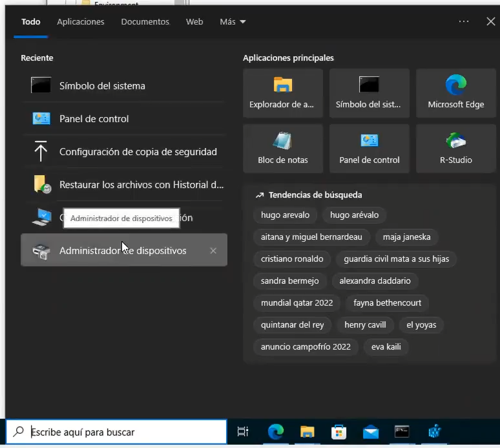Open Explorador de archivos tile

click(x=283, y=93)
